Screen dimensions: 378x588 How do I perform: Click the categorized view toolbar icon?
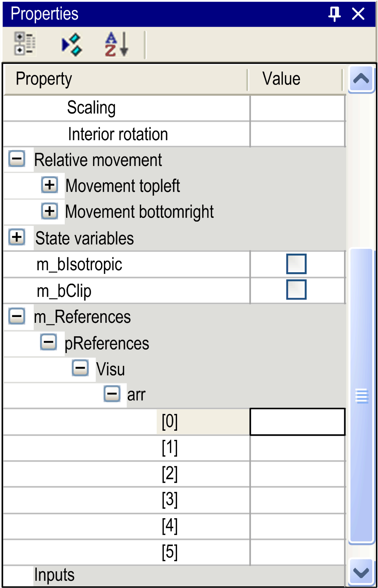24,43
